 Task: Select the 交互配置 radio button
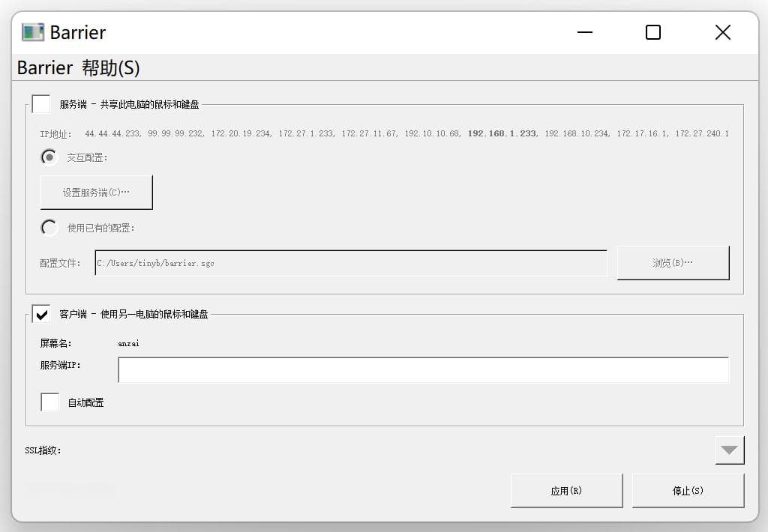(49, 157)
